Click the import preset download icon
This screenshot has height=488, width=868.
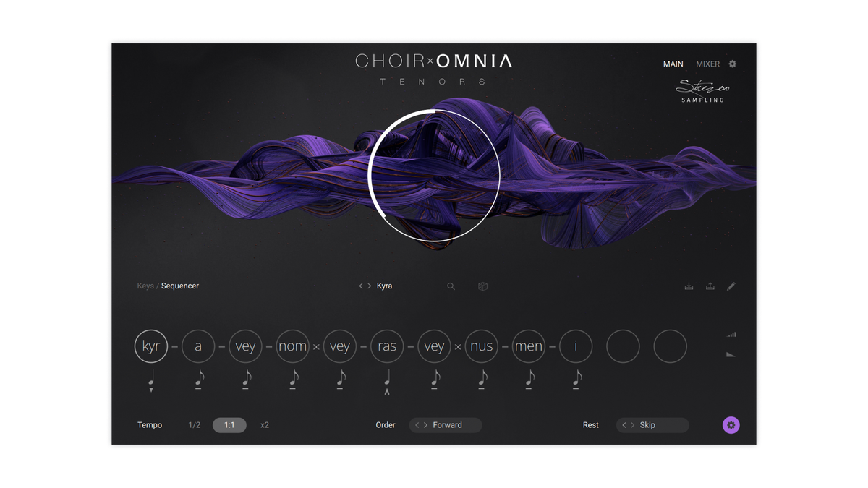pyautogui.click(x=689, y=286)
